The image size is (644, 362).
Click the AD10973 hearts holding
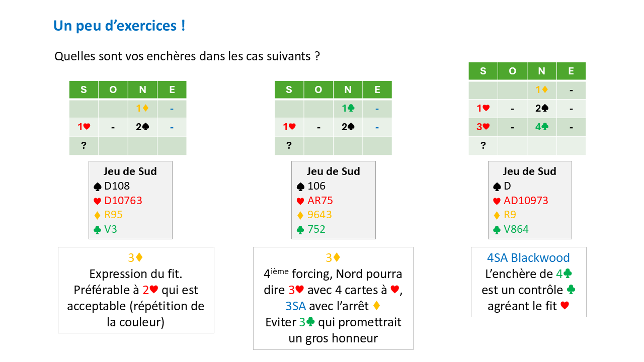point(526,201)
